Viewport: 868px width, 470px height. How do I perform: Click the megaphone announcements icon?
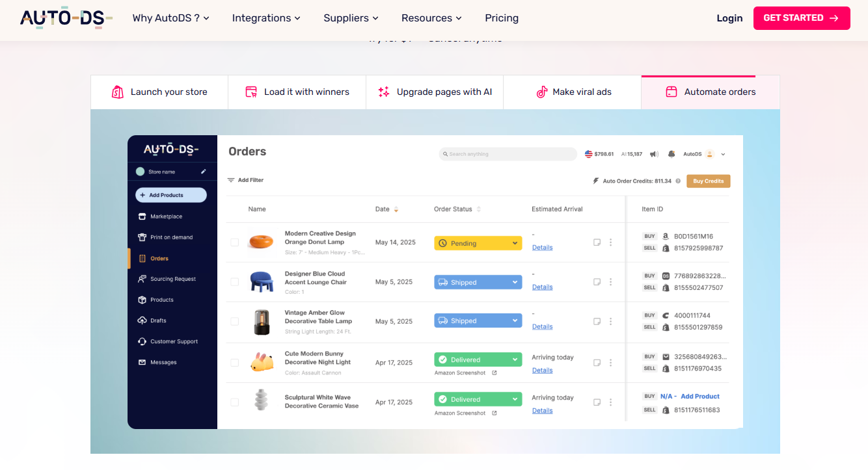654,154
